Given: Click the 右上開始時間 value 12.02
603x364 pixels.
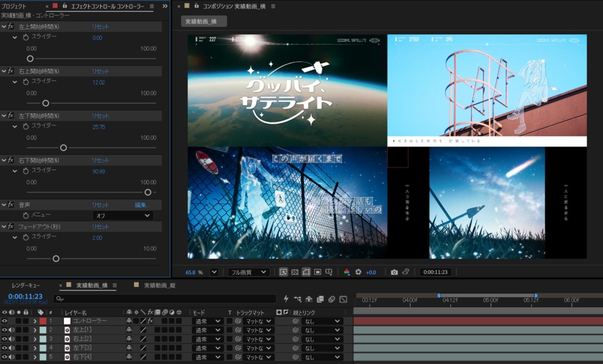Looking at the screenshot, I should point(98,82).
